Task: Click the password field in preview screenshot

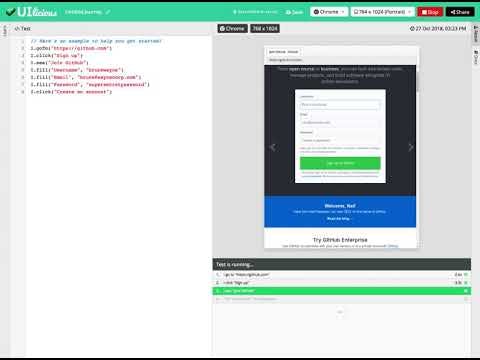Action: [340, 140]
